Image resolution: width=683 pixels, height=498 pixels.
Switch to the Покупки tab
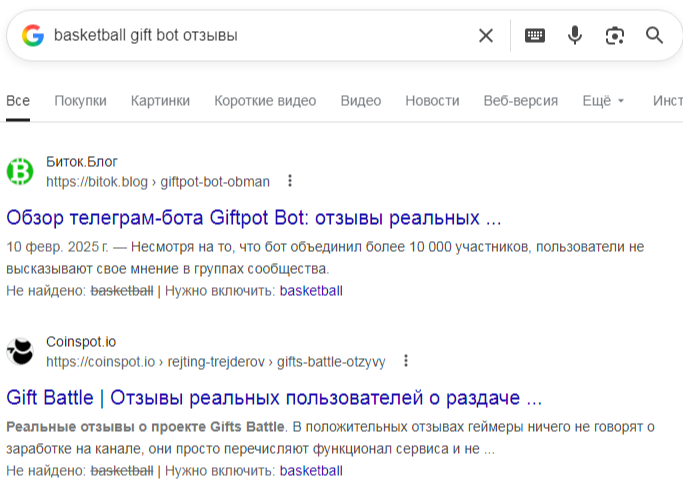pos(81,101)
